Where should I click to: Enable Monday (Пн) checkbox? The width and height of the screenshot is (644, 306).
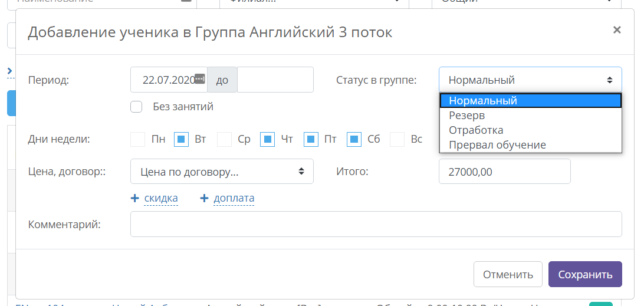[137, 139]
